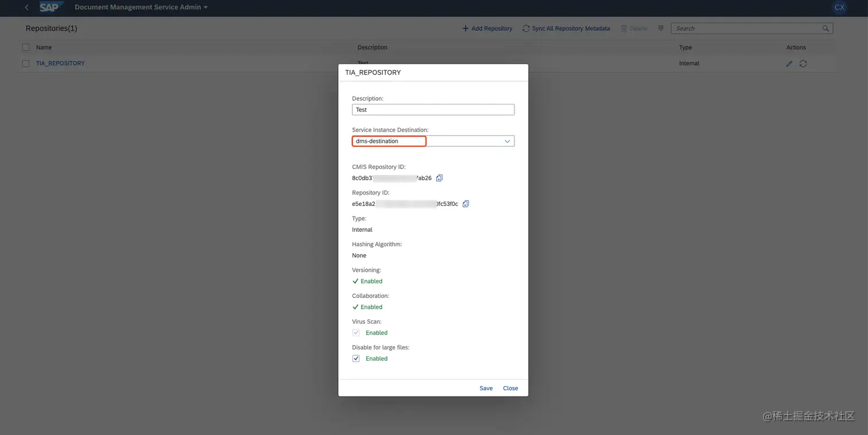Open the TIA_REPOSITORY link in table
Image resolution: width=868 pixels, height=435 pixels.
[x=60, y=63]
